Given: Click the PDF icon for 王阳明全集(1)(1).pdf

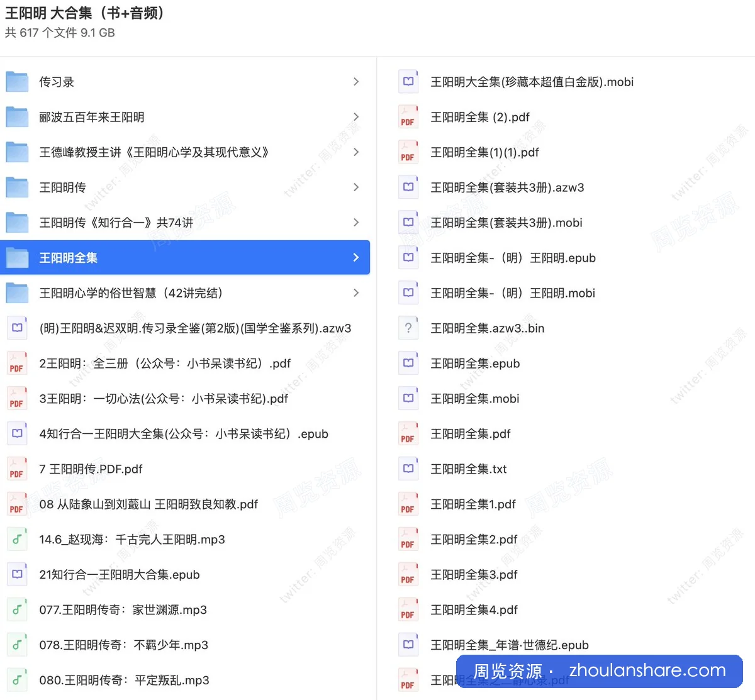Looking at the screenshot, I should click(408, 152).
